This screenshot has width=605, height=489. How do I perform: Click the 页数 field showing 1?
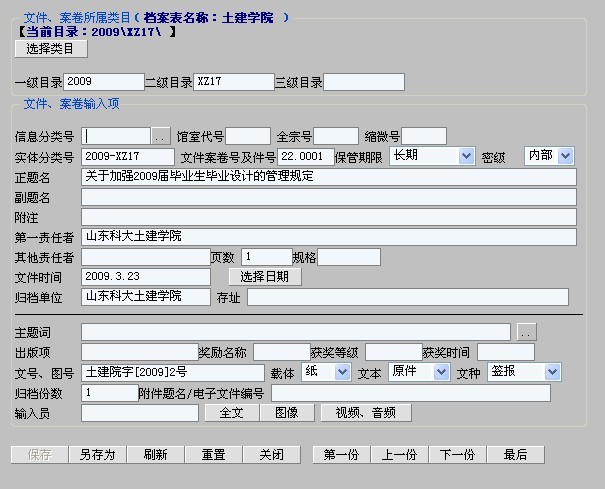(267, 257)
